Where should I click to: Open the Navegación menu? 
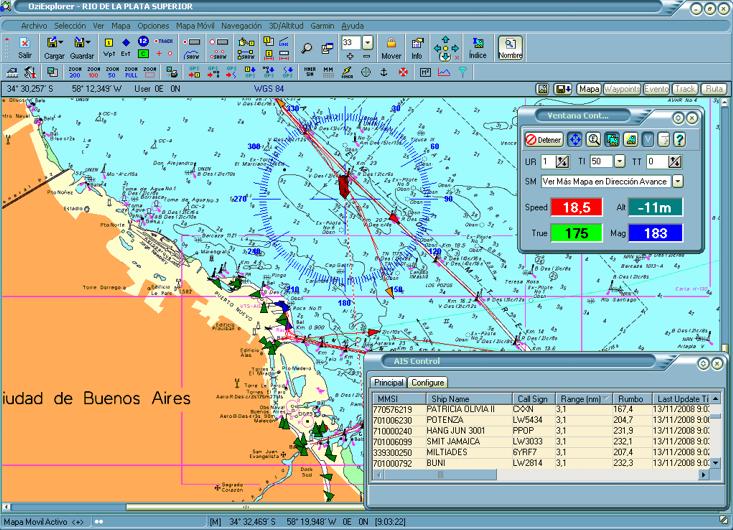pos(241,26)
